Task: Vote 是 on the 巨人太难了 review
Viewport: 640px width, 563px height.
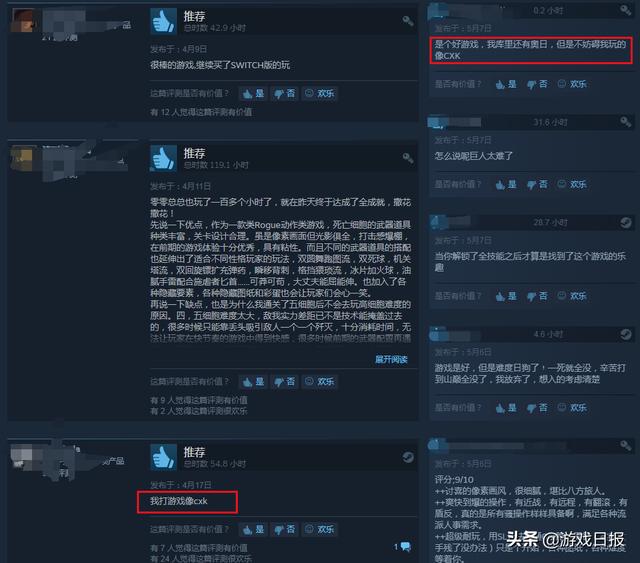Action: (506, 185)
